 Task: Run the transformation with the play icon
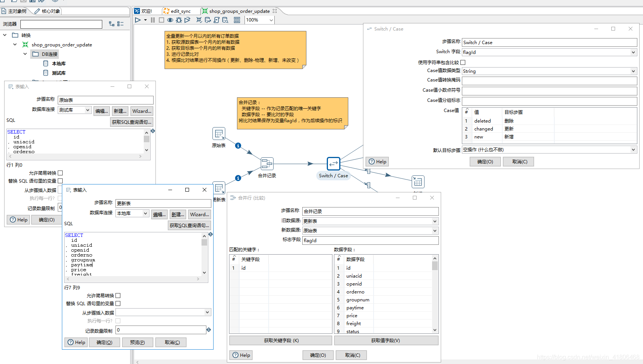click(x=138, y=20)
